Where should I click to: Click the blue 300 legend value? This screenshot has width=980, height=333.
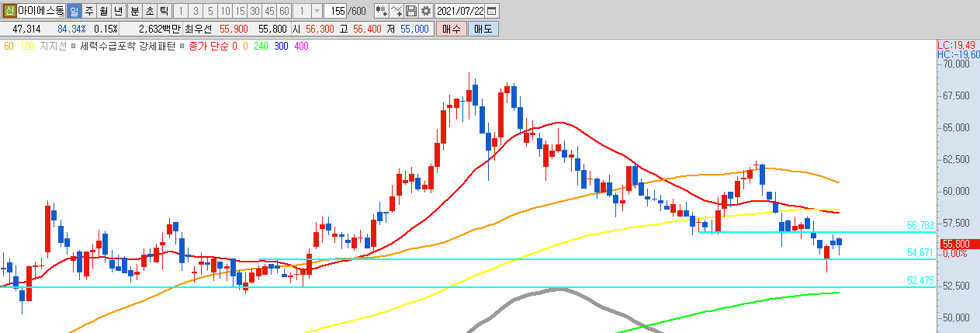pos(282,47)
